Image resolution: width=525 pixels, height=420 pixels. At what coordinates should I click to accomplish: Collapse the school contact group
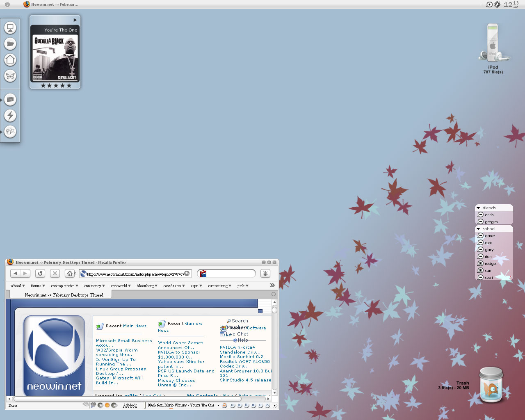[x=478, y=229]
